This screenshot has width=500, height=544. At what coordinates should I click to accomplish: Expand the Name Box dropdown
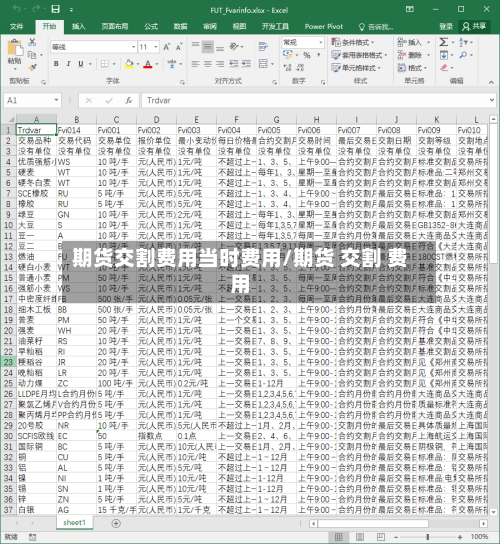(x=56, y=101)
